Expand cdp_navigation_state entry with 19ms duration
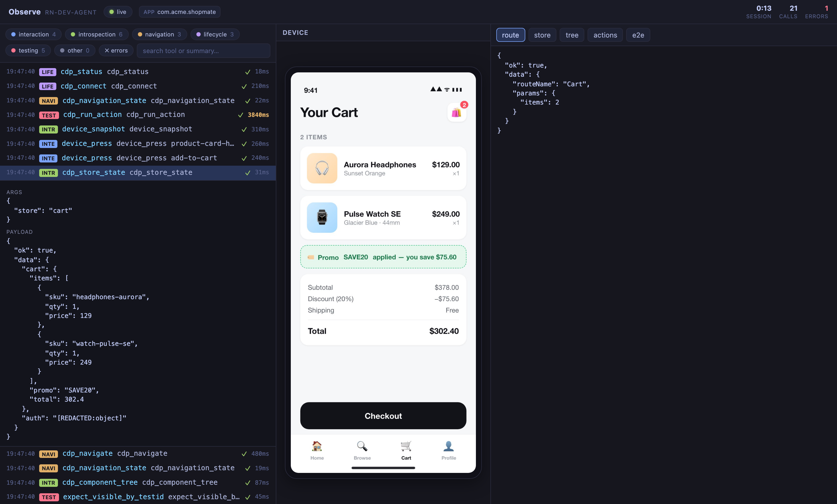The width and height of the screenshot is (837, 504). point(138,468)
